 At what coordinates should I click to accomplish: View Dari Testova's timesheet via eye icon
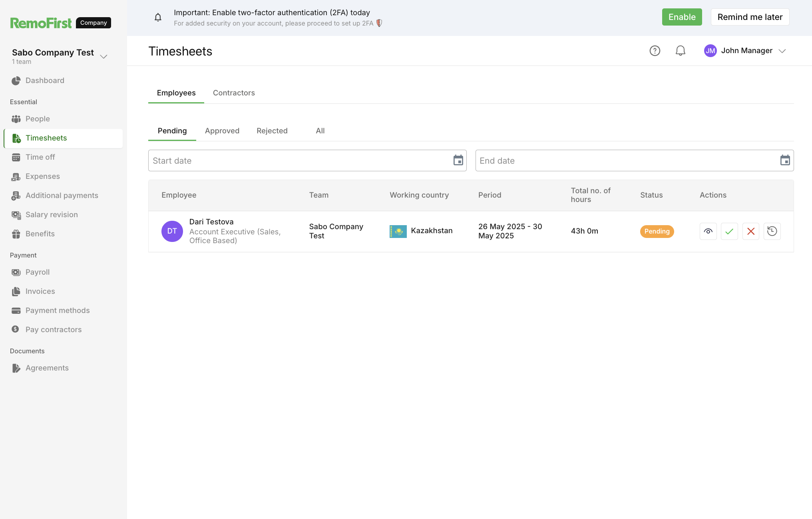click(708, 231)
